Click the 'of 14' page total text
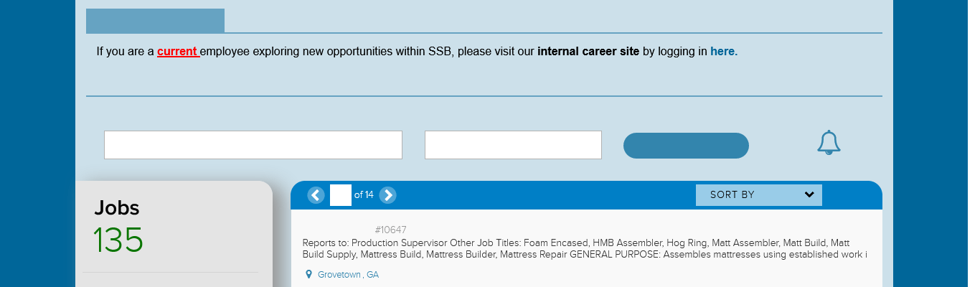Image resolution: width=980 pixels, height=287 pixels. (364, 195)
